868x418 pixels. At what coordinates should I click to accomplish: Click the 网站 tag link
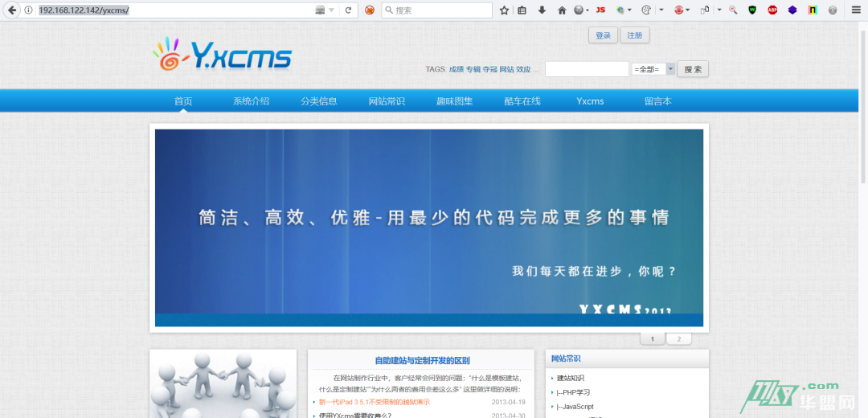[x=506, y=69]
